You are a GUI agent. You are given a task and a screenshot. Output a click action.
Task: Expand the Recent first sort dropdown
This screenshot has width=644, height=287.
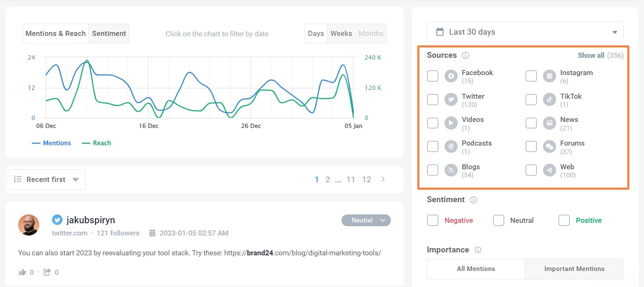click(x=46, y=179)
